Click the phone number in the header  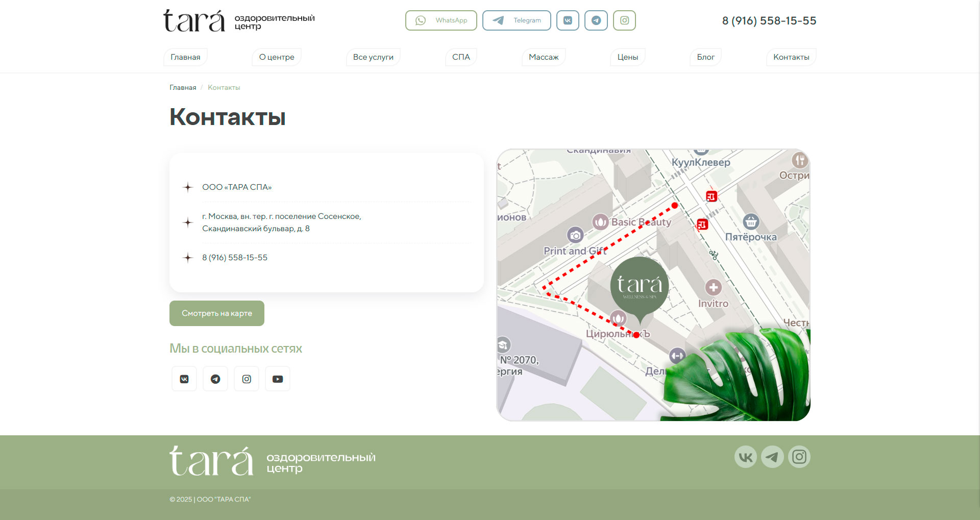click(x=769, y=21)
